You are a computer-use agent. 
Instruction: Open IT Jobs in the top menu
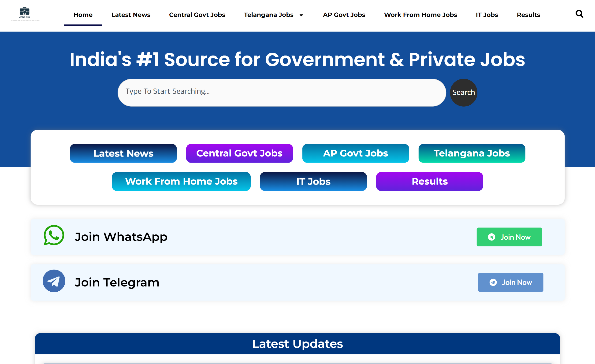click(487, 15)
